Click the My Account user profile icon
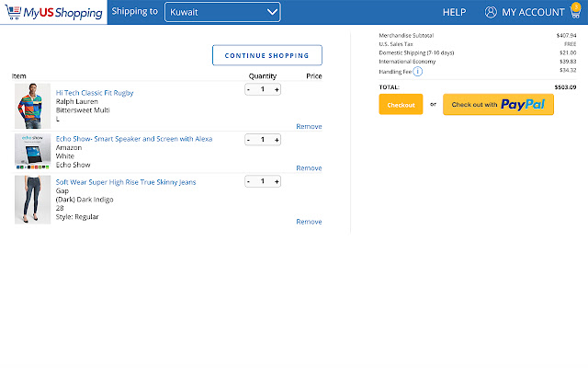588x368 pixels. (x=491, y=12)
